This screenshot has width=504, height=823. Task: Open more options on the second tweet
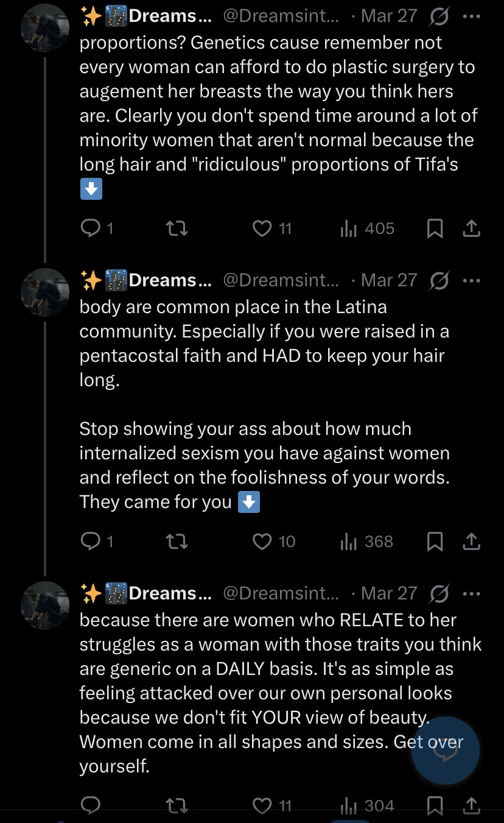pyautogui.click(x=472, y=280)
